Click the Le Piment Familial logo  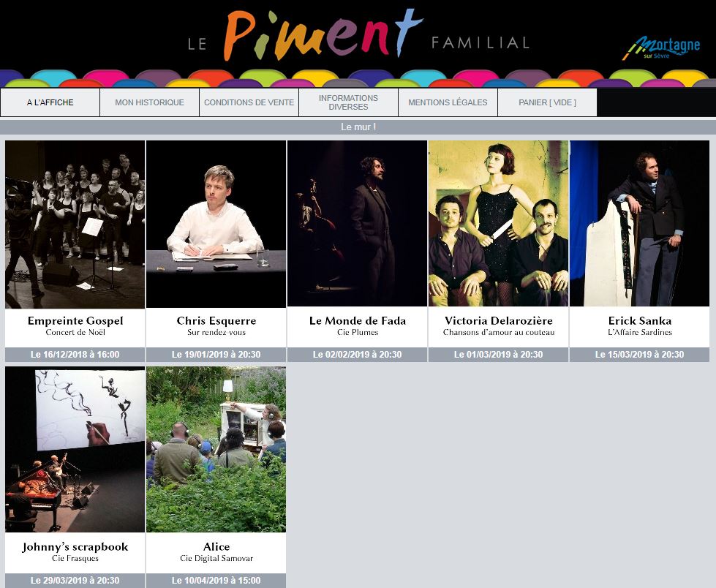(358, 36)
